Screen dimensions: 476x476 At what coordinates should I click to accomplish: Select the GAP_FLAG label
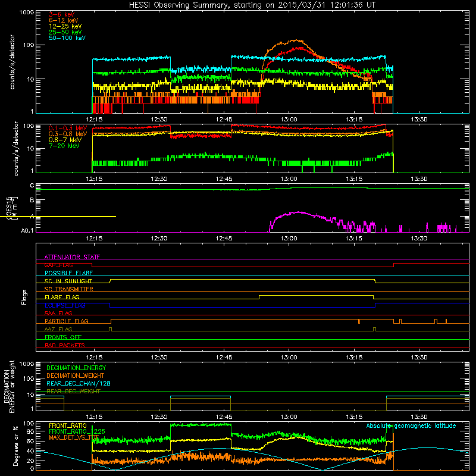[x=58, y=265]
